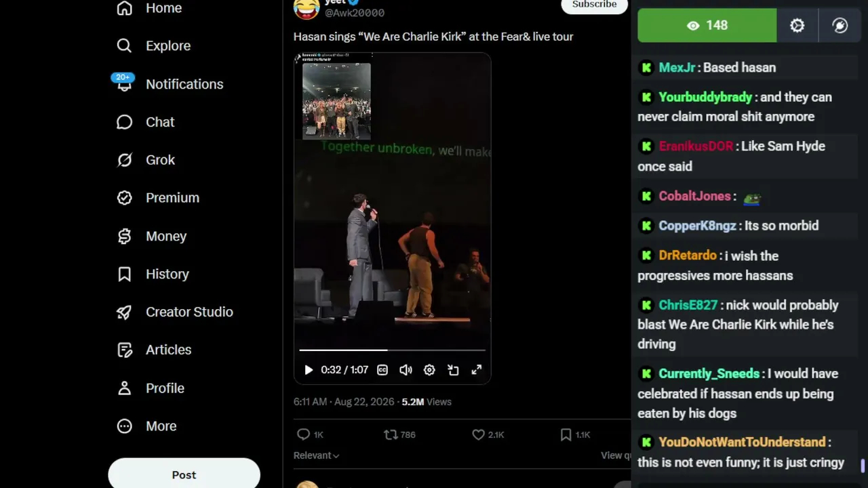Click the badge icon beside DrRetardo
This screenshot has width=868, height=488.
click(646, 256)
